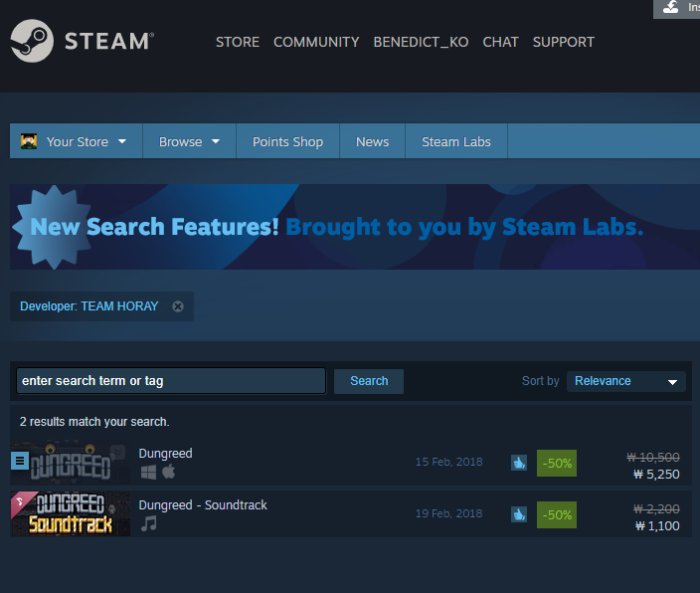700x593 pixels.
Task: Open the COMMUNITY menu
Action: point(316,42)
